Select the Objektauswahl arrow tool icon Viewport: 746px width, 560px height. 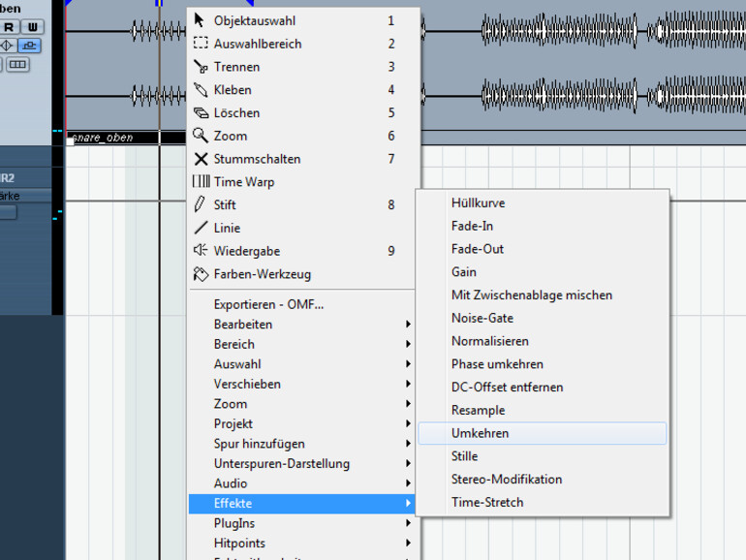[x=200, y=20]
